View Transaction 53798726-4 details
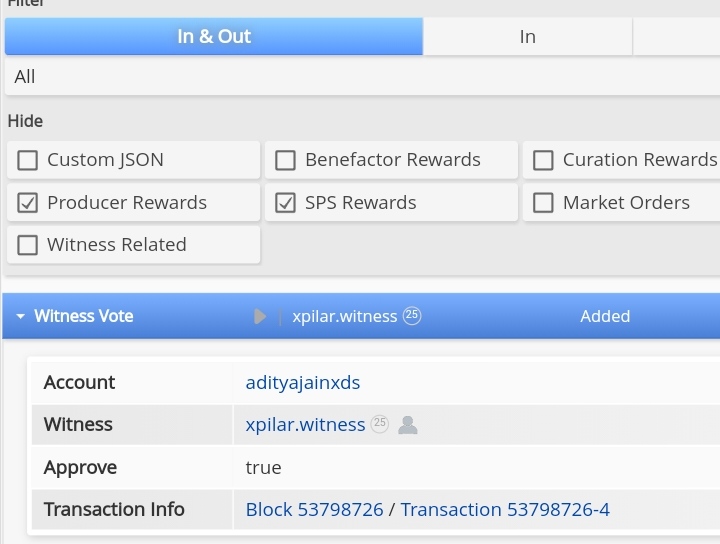Image resolution: width=720 pixels, height=544 pixels. tap(505, 510)
